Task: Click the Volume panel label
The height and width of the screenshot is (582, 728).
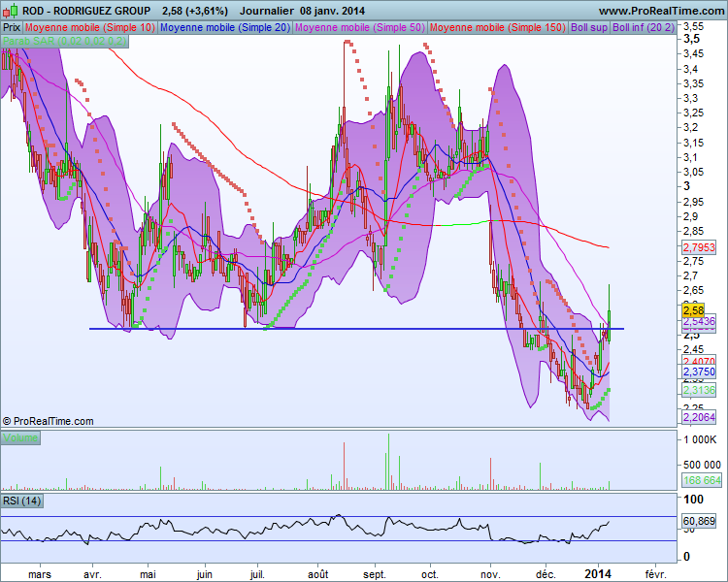Action: pyautogui.click(x=20, y=437)
